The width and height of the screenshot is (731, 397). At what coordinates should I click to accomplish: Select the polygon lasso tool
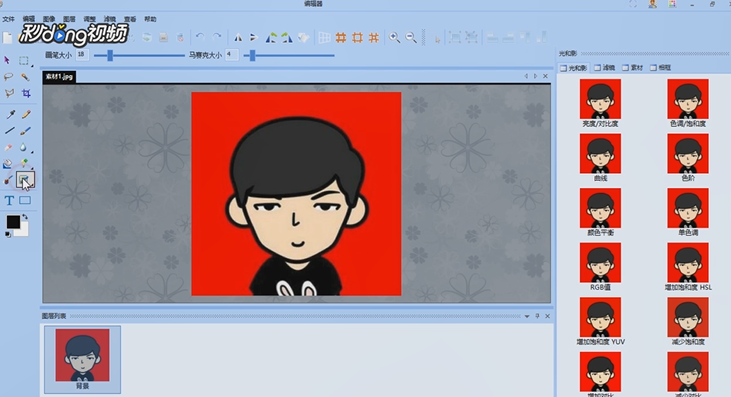pyautogui.click(x=8, y=93)
